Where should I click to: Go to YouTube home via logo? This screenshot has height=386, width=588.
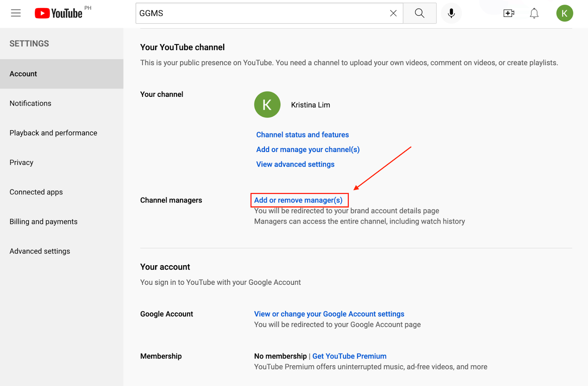pyautogui.click(x=58, y=13)
